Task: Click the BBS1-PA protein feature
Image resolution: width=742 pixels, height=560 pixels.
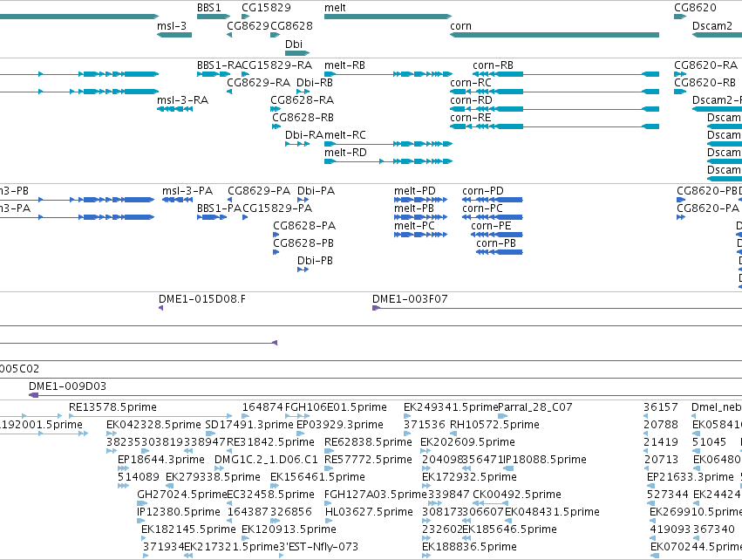Action: pos(212,217)
